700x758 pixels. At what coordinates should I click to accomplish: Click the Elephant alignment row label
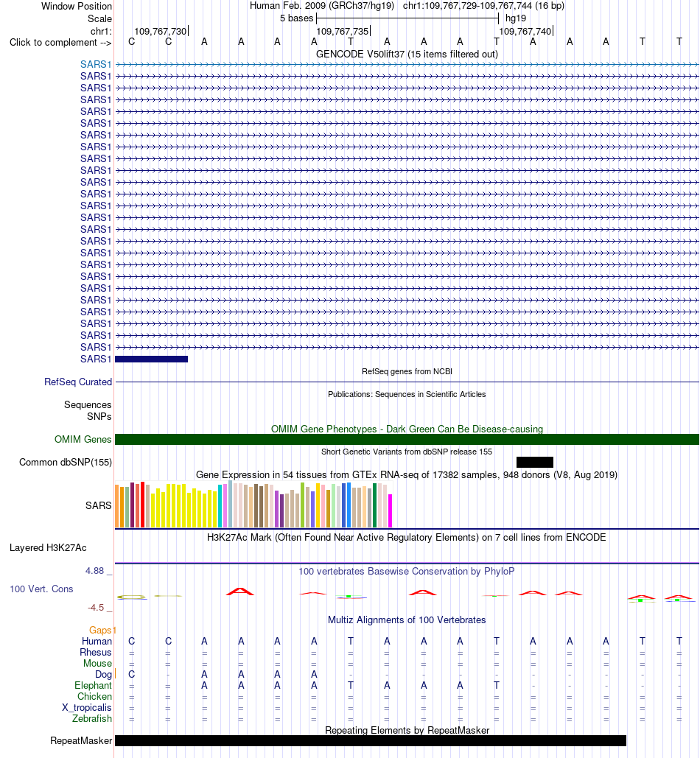click(x=93, y=686)
